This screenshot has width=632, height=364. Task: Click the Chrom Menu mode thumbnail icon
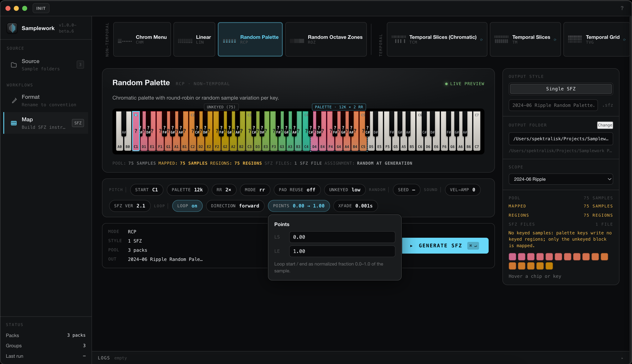coord(125,40)
